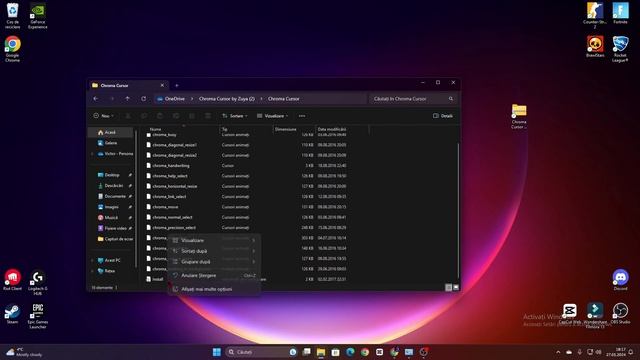This screenshot has width=640, height=360.
Task: Choose Afișați mai multe opțiuni
Action: click(x=214, y=289)
